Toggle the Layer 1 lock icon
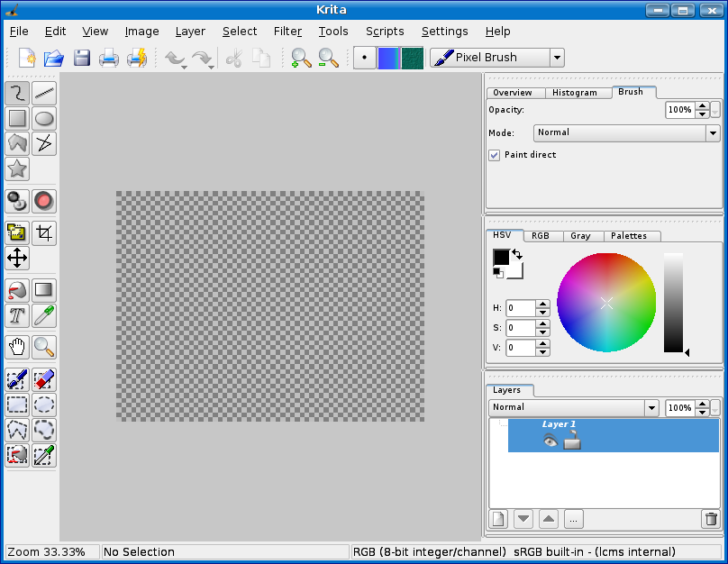The image size is (728, 564). coord(571,441)
